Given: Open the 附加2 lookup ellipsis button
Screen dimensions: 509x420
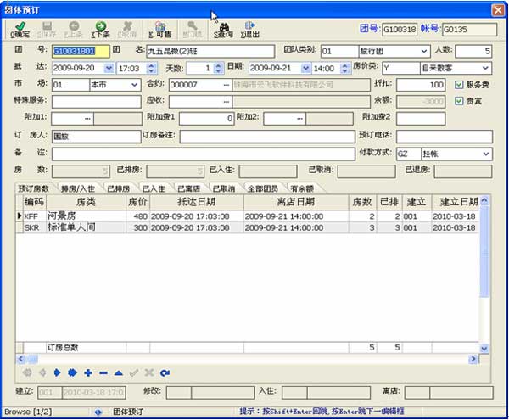Looking at the screenshot, I should (x=299, y=119).
